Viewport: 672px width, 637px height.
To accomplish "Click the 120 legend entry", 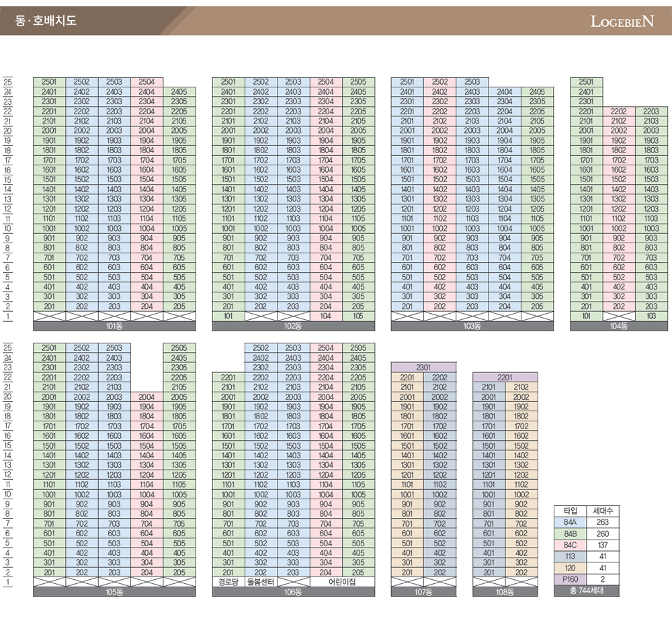I will click(x=570, y=567).
